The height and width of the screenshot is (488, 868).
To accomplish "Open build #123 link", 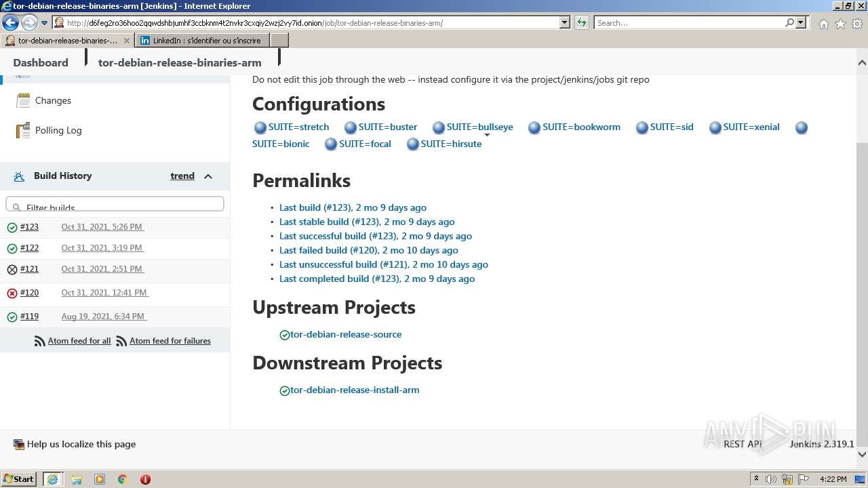I will [x=29, y=227].
